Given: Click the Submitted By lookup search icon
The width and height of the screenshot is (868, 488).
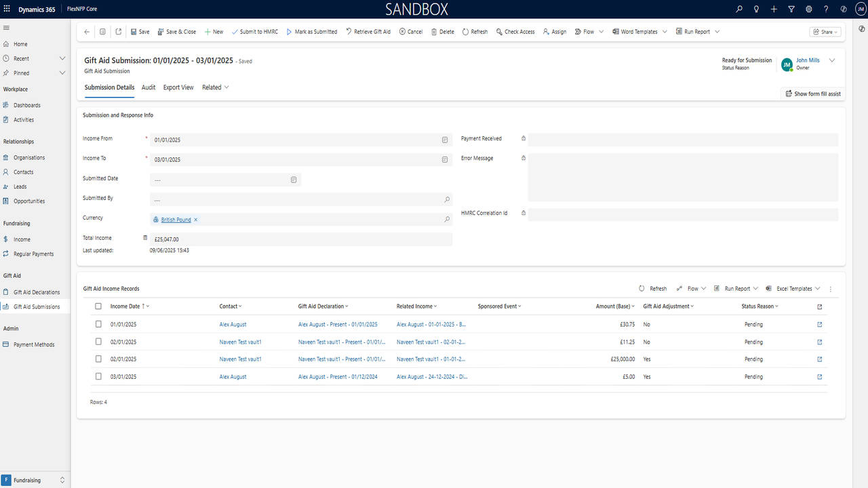Looking at the screenshot, I should tap(447, 200).
